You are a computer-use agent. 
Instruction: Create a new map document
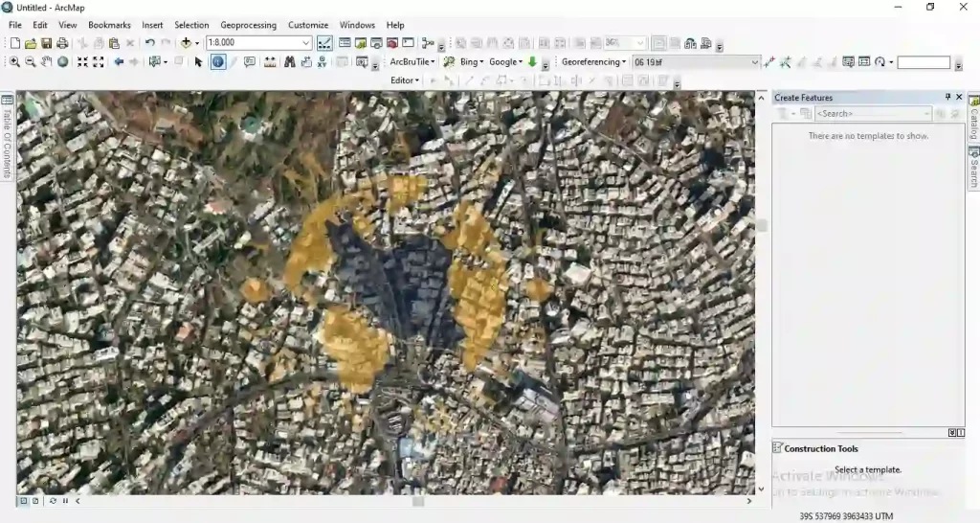point(15,43)
